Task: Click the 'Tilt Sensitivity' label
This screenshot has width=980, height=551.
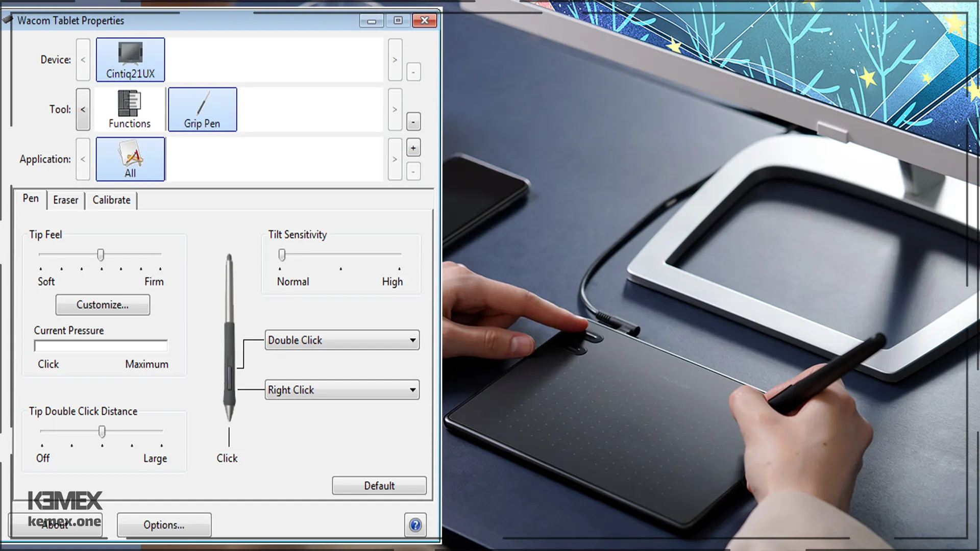Action: pos(298,235)
